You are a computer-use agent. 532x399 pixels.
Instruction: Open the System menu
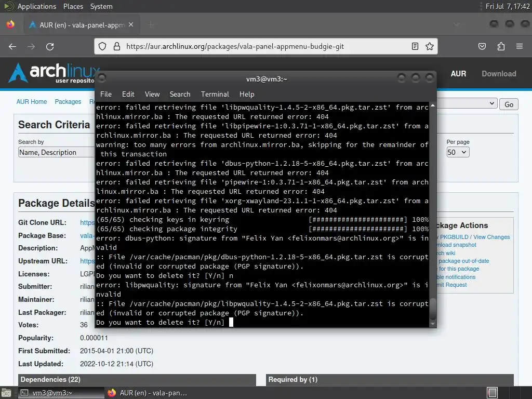101,6
